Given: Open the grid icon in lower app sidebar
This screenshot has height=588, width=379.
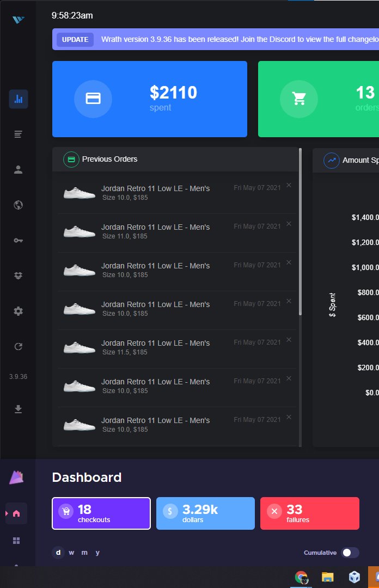Looking at the screenshot, I should tap(16, 541).
